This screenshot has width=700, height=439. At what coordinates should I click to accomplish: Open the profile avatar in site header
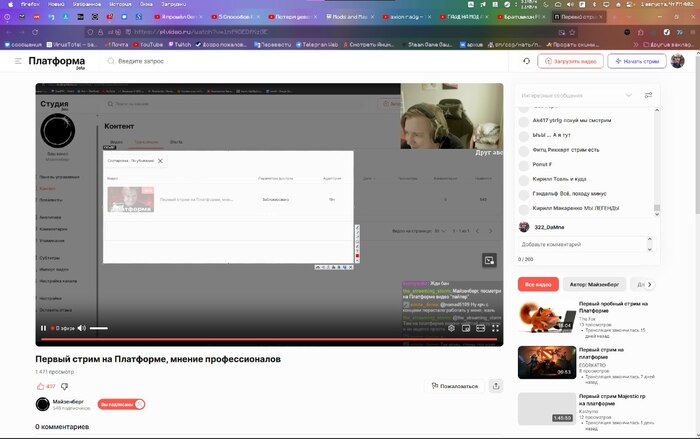(677, 61)
